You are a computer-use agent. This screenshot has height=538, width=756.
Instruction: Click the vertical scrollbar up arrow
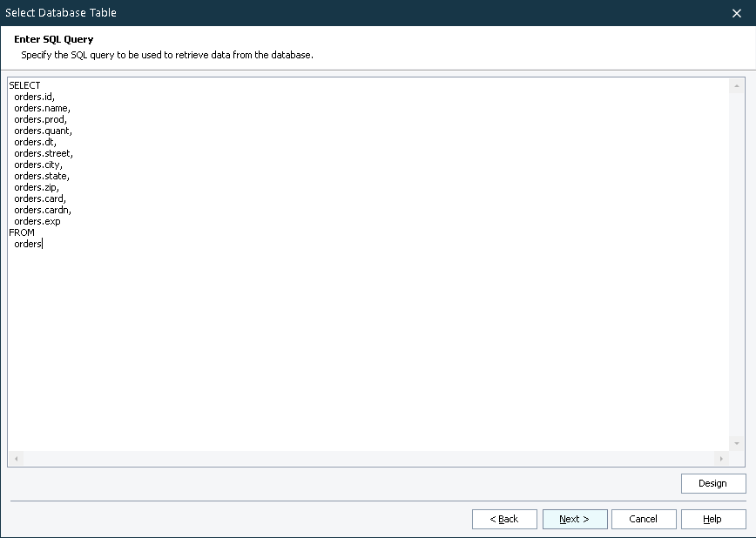click(x=736, y=86)
